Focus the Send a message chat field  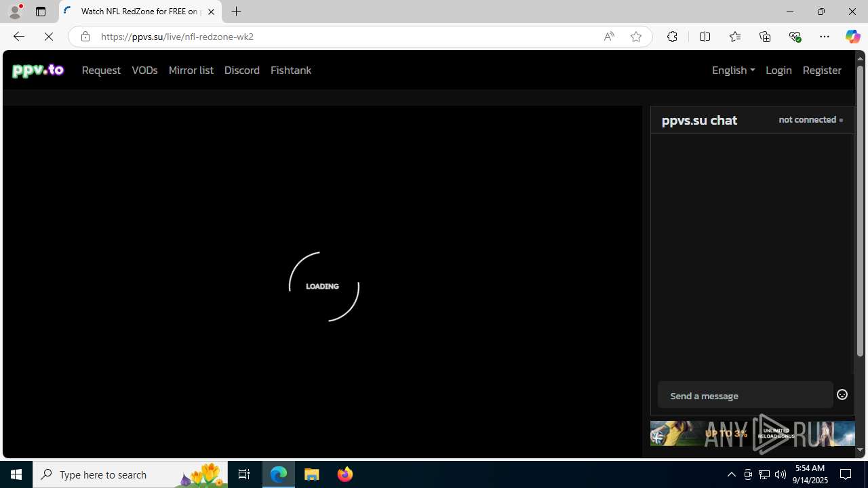point(745,395)
